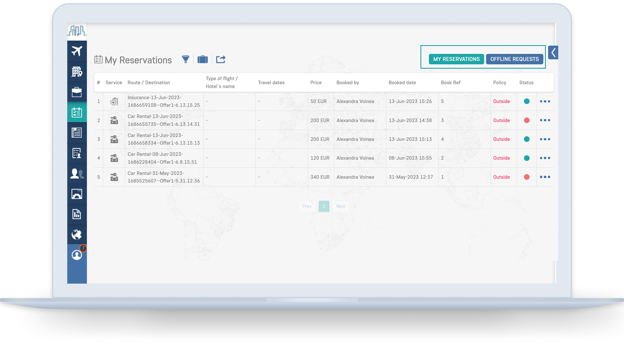Click the filter funnel icon
The image size is (624, 364).
[x=185, y=59]
